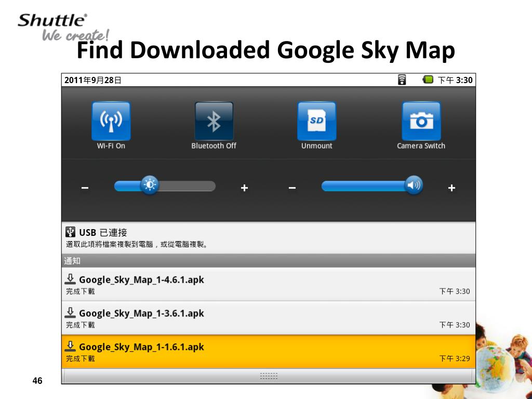
Task: Lower volume with the minus button
Action: click(x=292, y=188)
